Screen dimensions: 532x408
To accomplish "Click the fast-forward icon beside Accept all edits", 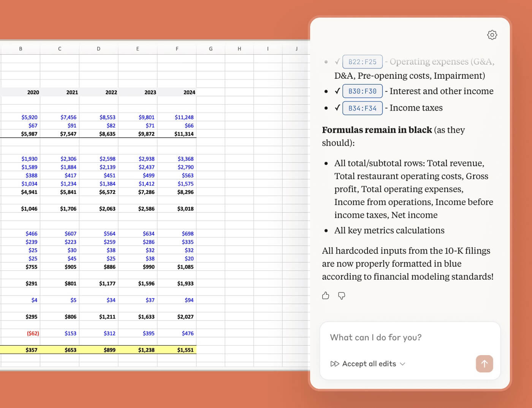I will [x=334, y=364].
